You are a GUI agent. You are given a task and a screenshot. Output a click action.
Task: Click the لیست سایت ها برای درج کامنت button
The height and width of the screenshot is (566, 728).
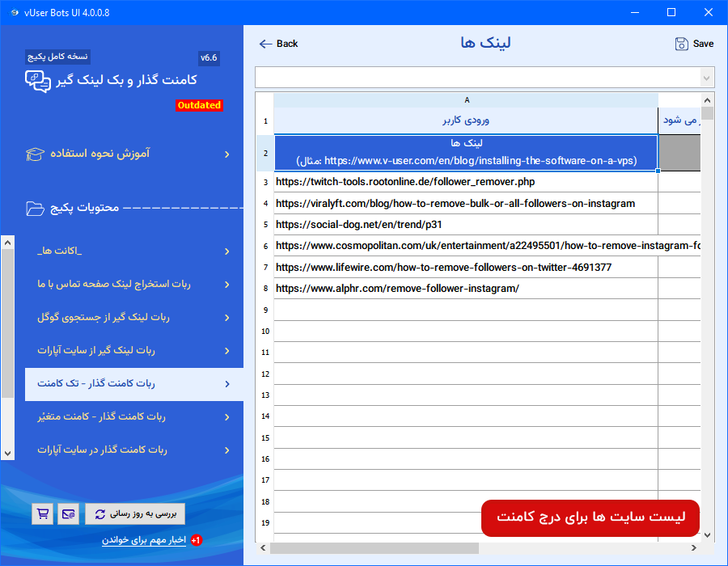coord(590,517)
